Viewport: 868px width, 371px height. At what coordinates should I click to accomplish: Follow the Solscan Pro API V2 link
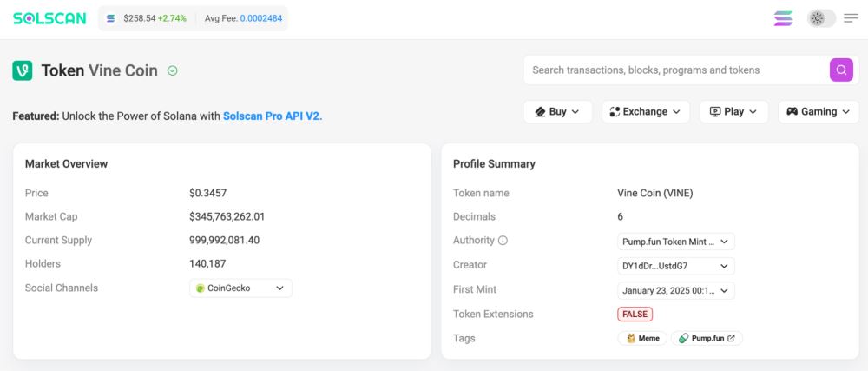click(x=273, y=116)
